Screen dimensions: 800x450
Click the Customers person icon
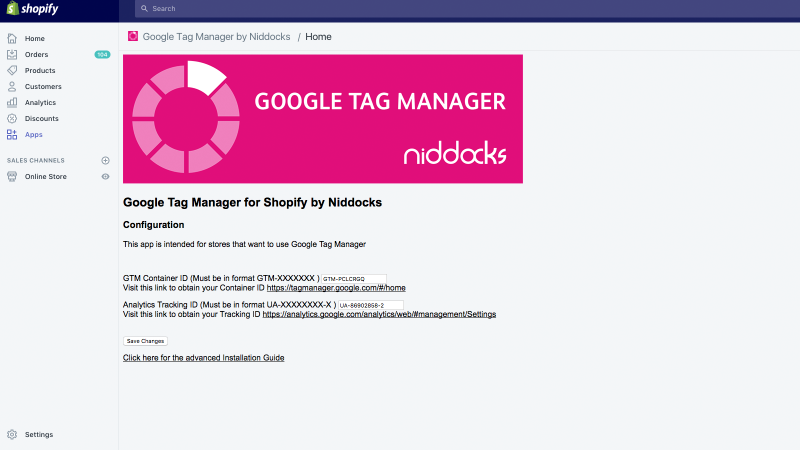[12, 87]
